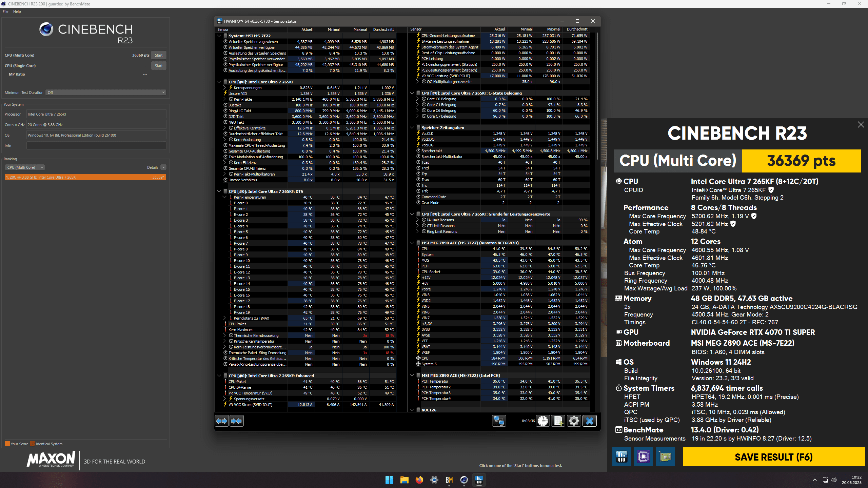
Task: Open the Minimum Test Duration dropdown
Action: pyautogui.click(x=106, y=93)
